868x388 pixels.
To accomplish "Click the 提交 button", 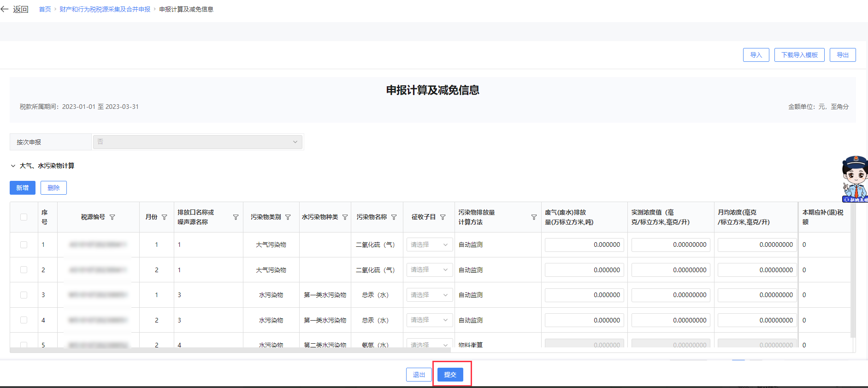I will pos(450,375).
